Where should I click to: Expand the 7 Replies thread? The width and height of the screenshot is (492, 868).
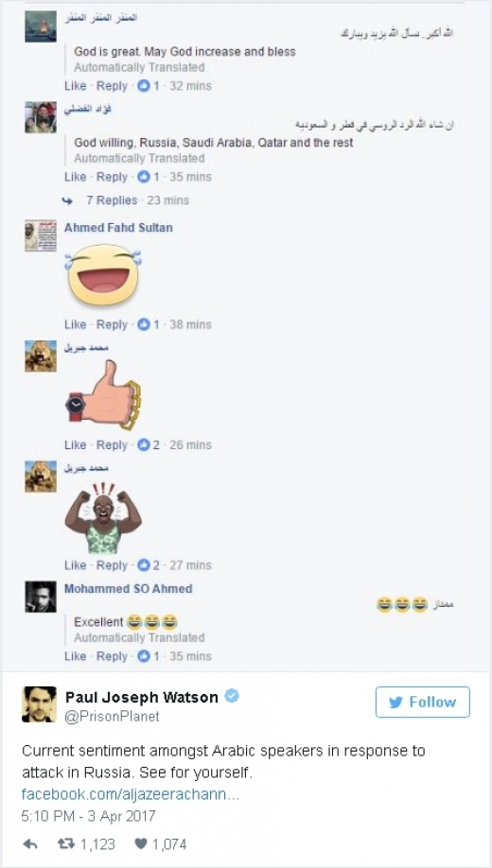[x=112, y=200]
